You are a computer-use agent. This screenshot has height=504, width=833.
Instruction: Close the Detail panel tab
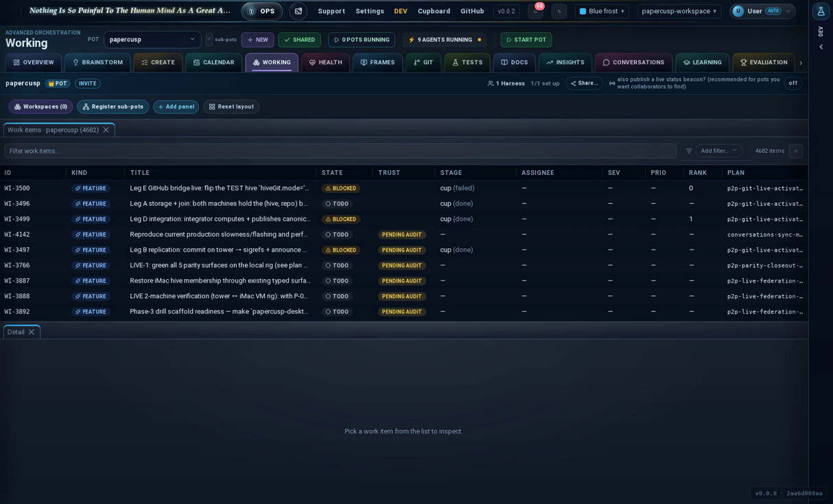click(32, 332)
